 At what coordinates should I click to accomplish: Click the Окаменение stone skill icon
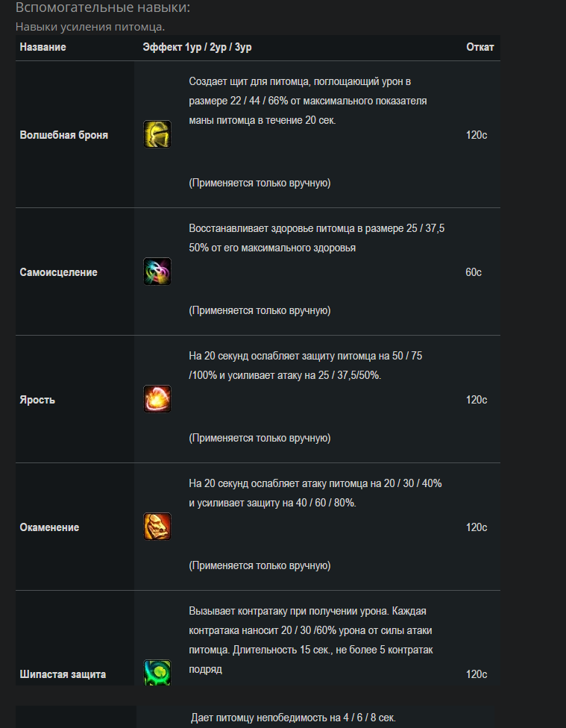(157, 527)
